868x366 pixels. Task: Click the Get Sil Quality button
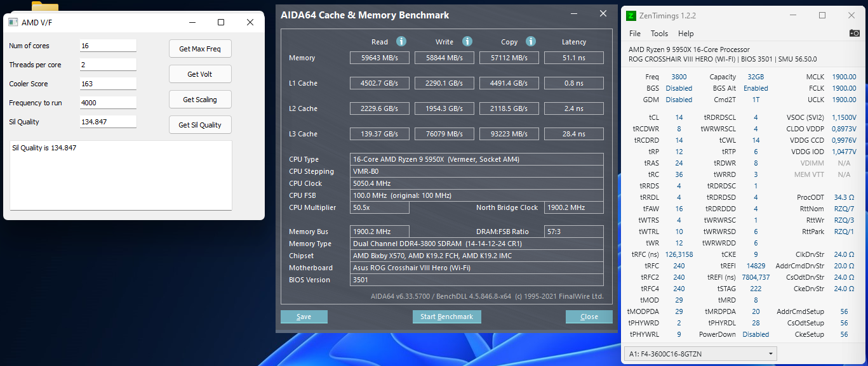[x=200, y=125]
